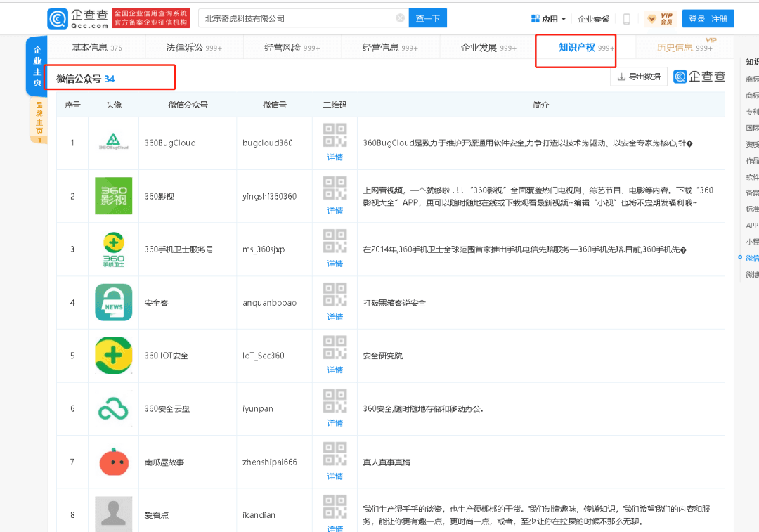Click the 南瓜屋故事 pumpkin avatar
This screenshot has width=759, height=532.
pos(114,462)
